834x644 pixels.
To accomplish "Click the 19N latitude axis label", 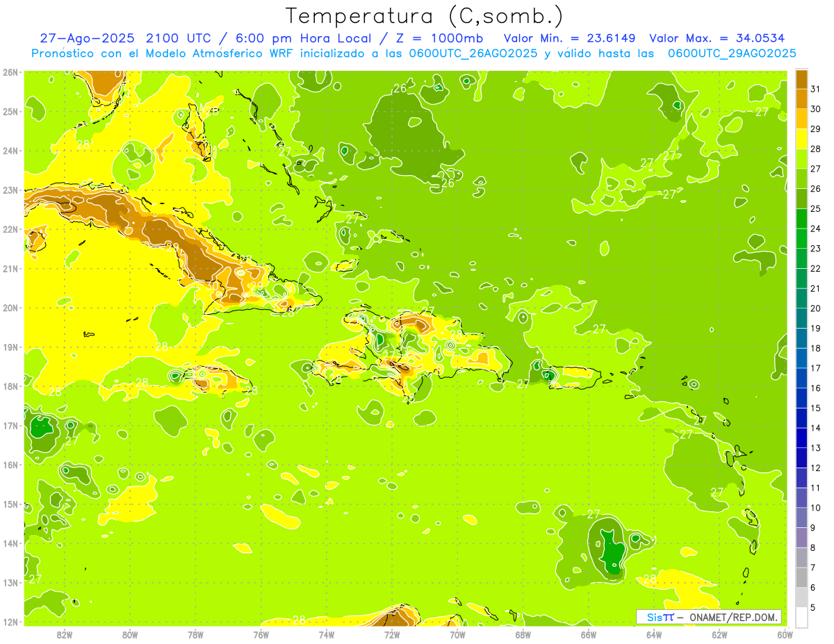I will tap(10, 347).
